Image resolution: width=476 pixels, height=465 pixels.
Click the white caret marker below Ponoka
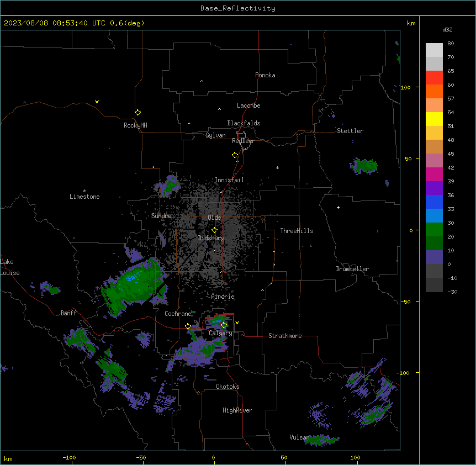point(202,81)
